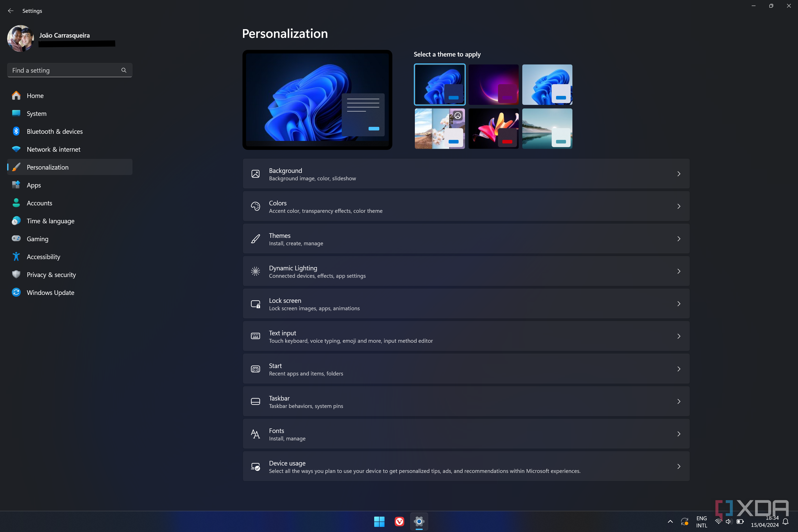This screenshot has height=532, width=798.
Task: Click the Text input keyboard icon
Action: [x=256, y=336]
